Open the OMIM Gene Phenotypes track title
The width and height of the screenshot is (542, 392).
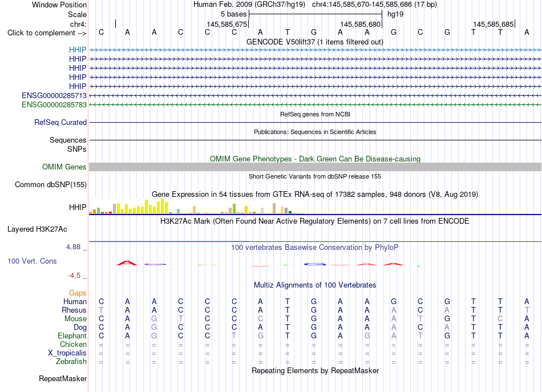pyautogui.click(x=315, y=159)
